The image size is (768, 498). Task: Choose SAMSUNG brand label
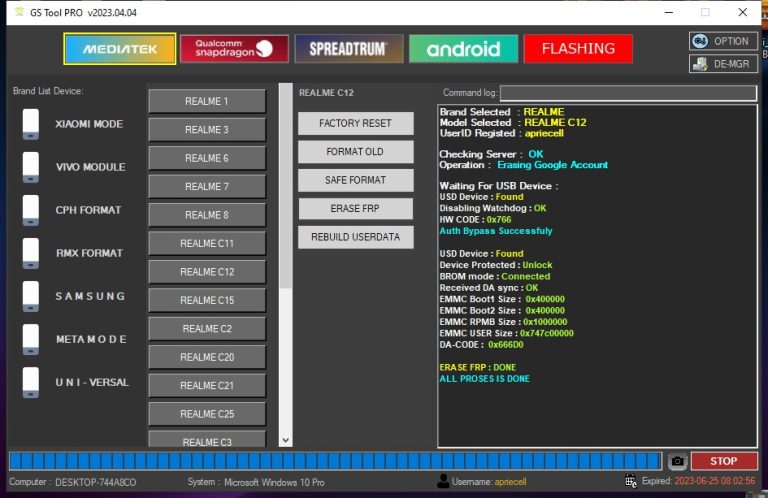[x=90, y=296]
